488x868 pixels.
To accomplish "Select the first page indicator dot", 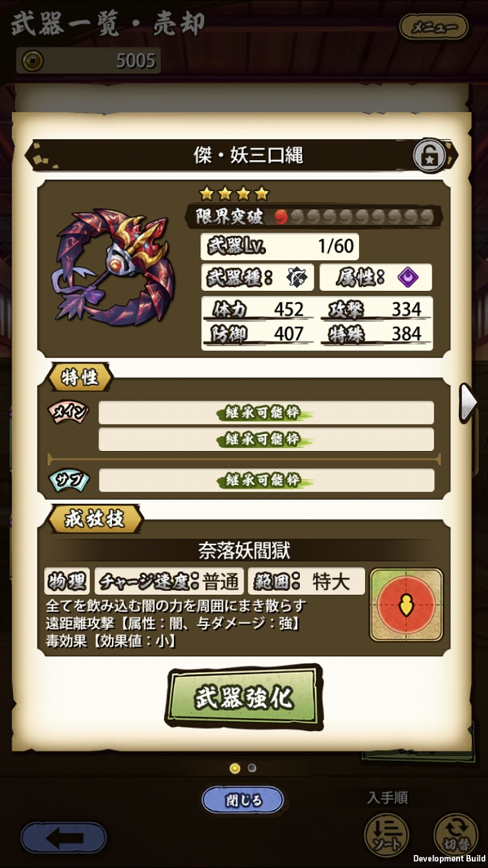I will pos(235,768).
